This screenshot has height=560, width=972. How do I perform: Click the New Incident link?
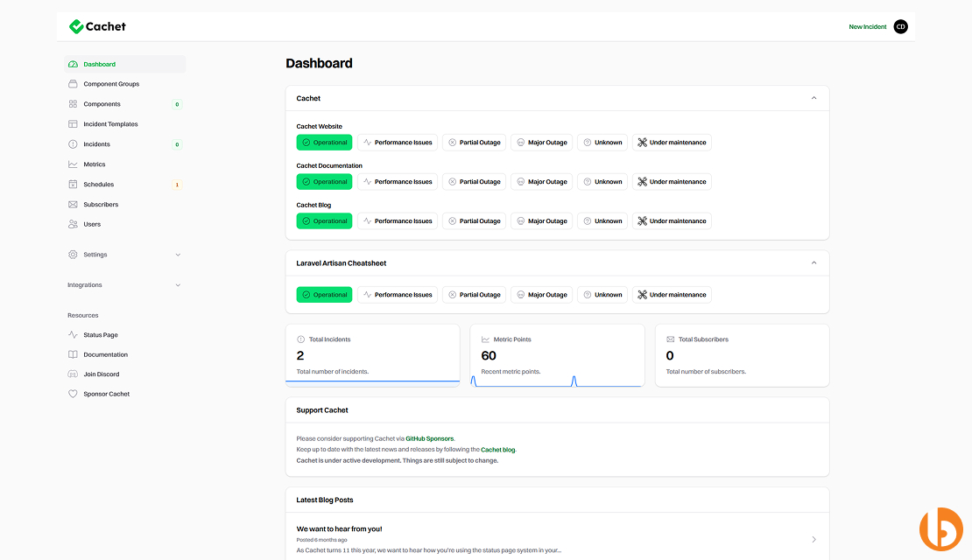pos(867,26)
